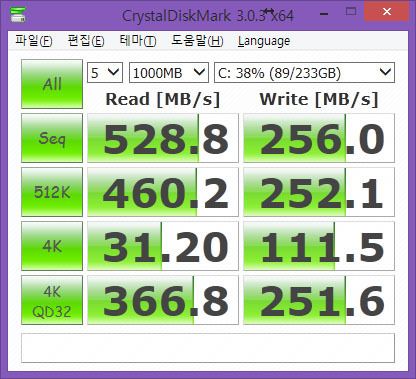Open the 테마(T) menu
416x379 pixels.
click(138, 41)
